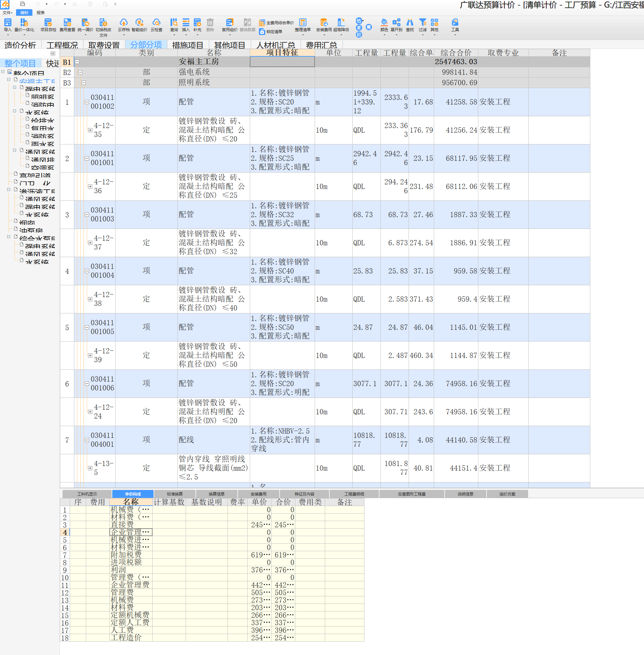Expand quota row 4-13-5
The width and height of the screenshot is (644, 655).
click(x=90, y=468)
